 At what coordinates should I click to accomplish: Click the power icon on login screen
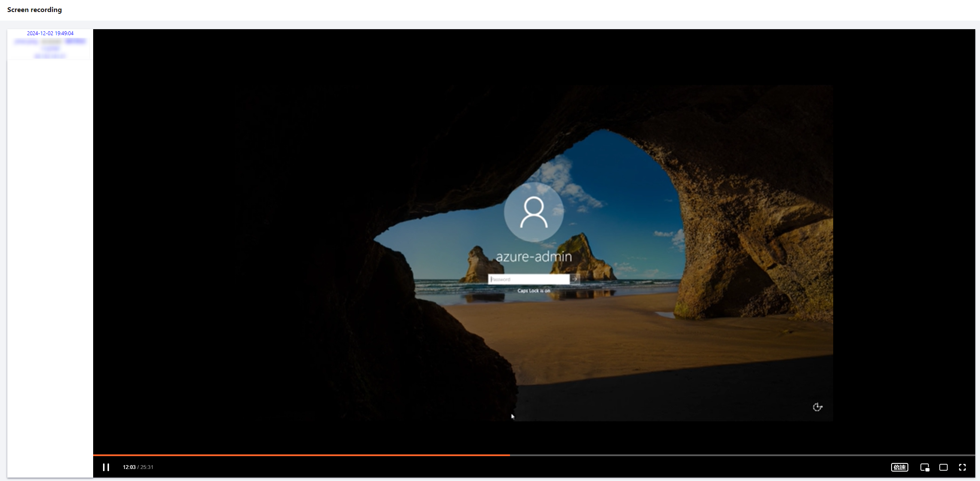817,407
